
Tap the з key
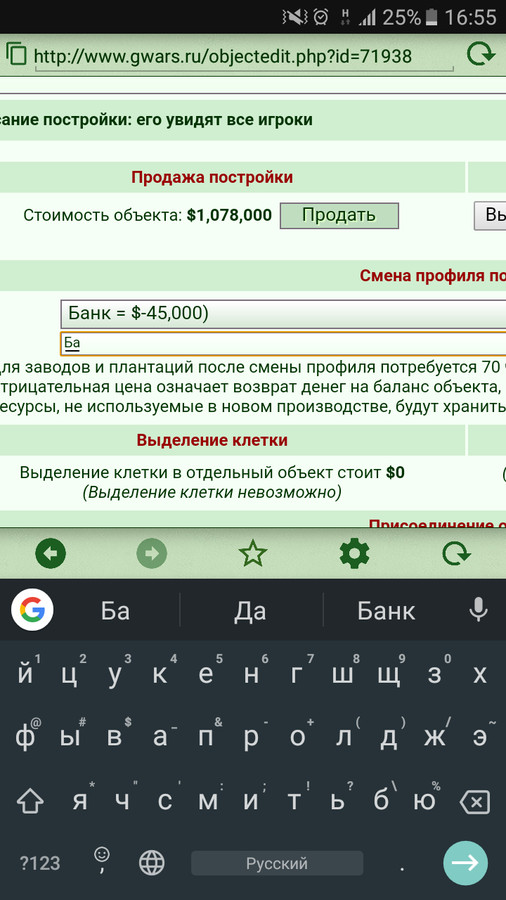click(434, 674)
